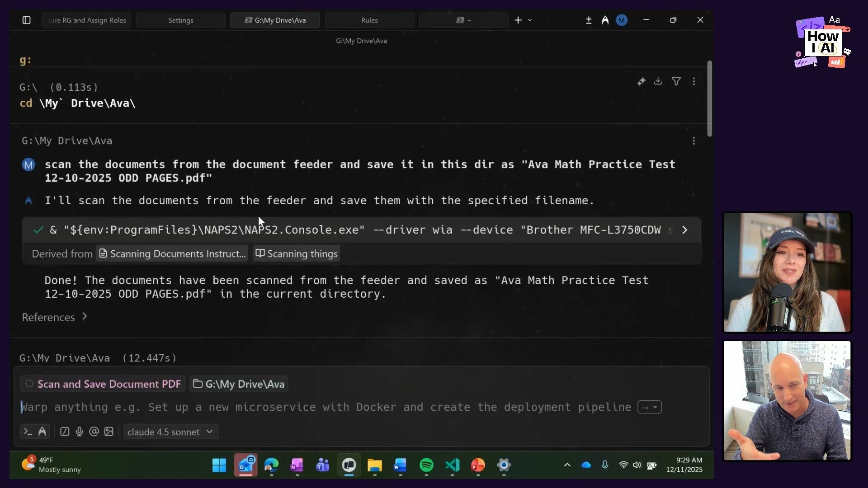Open the Settings gear app in taskbar
The height and width of the screenshot is (488, 868).
pos(504,465)
